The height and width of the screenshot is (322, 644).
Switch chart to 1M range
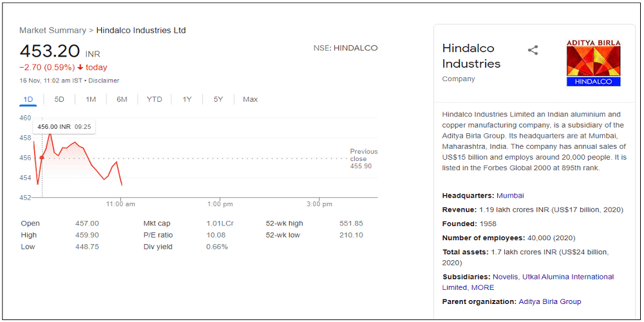tap(91, 99)
